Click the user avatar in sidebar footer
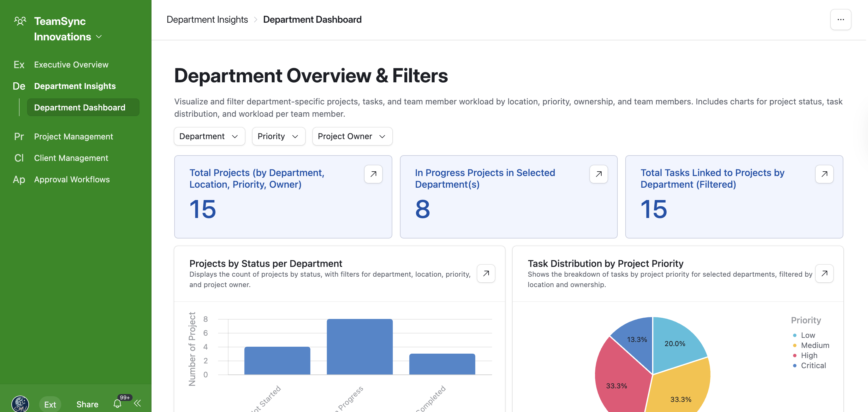The image size is (868, 412). click(x=20, y=403)
